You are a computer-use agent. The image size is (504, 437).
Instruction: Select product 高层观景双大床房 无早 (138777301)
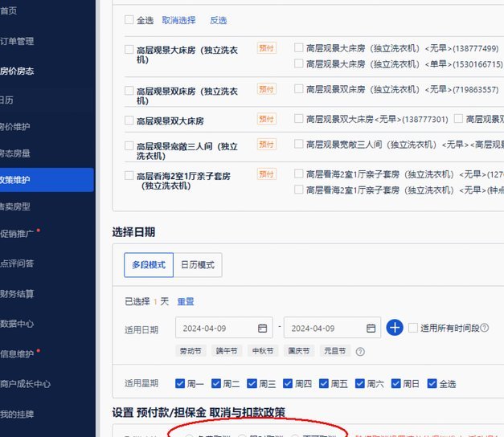(x=298, y=119)
